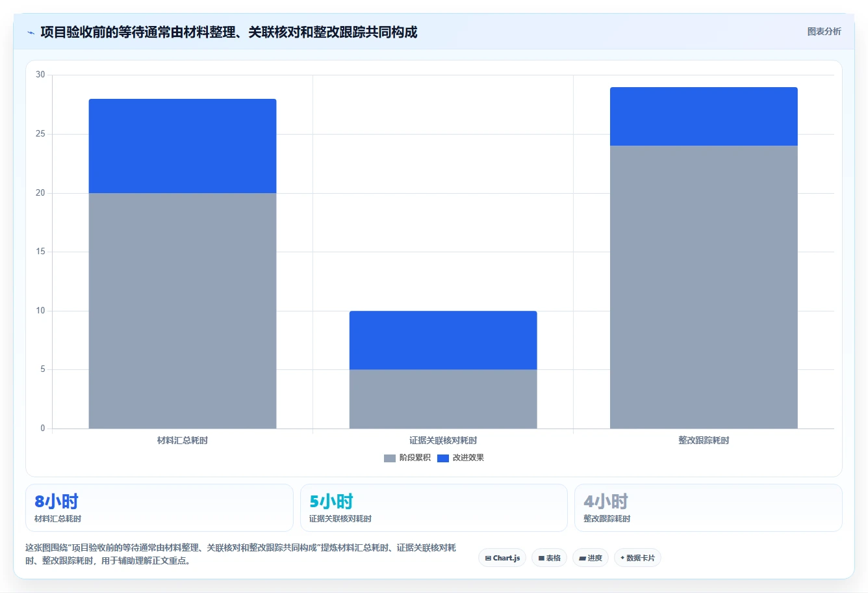Click the blue segment of 材料汇总耗时 bar
868x593 pixels.
click(183, 146)
